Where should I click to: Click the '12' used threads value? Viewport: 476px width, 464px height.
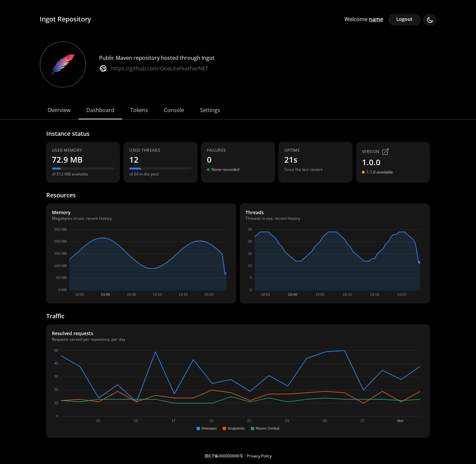134,160
